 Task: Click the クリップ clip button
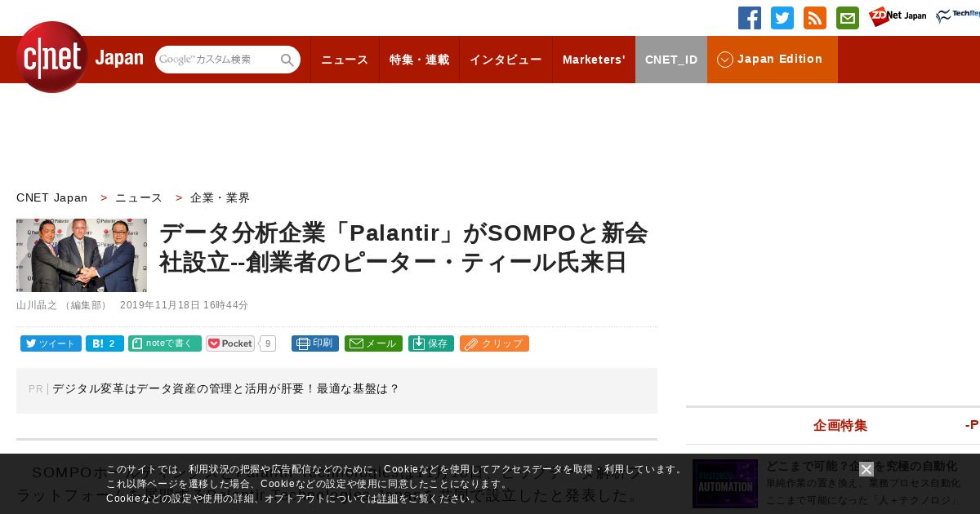click(x=494, y=343)
